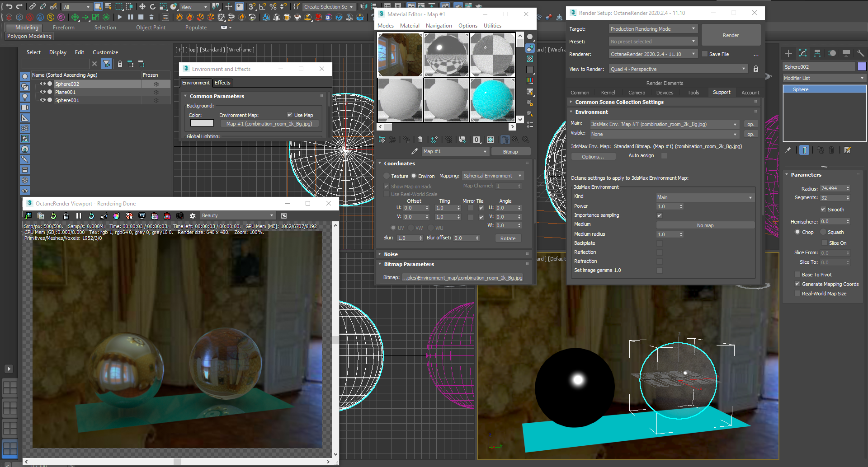Hide Plane001 using its eye icon
Screen dimensions: 868x467
click(x=43, y=92)
